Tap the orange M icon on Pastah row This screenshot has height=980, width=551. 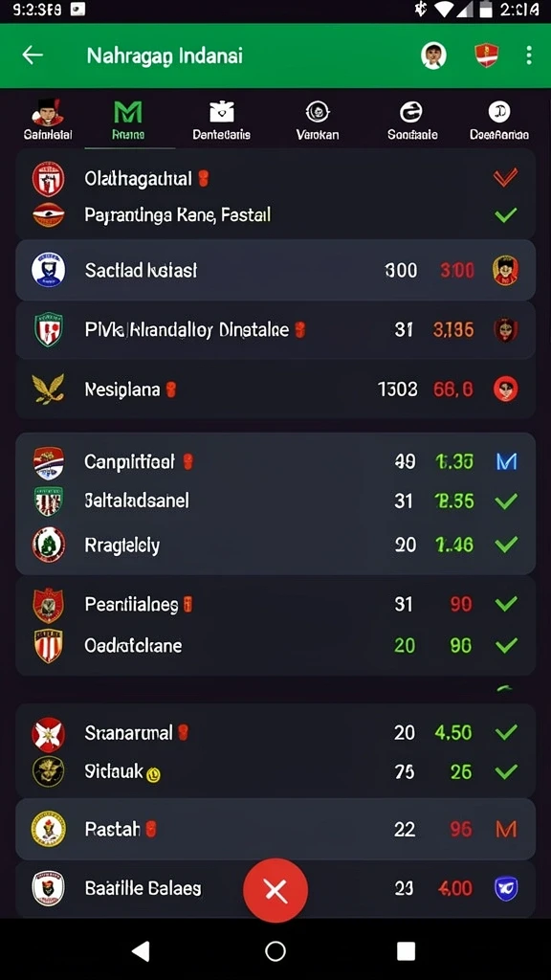(505, 830)
